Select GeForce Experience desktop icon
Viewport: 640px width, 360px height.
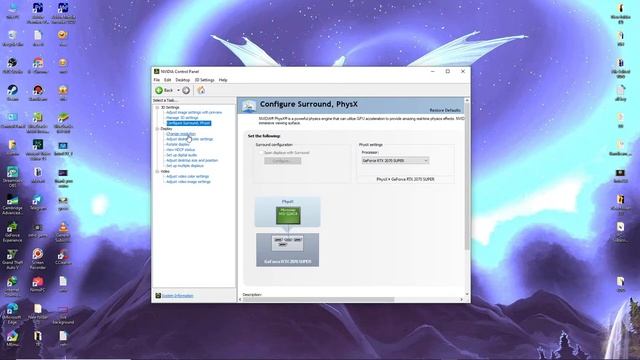point(12,232)
